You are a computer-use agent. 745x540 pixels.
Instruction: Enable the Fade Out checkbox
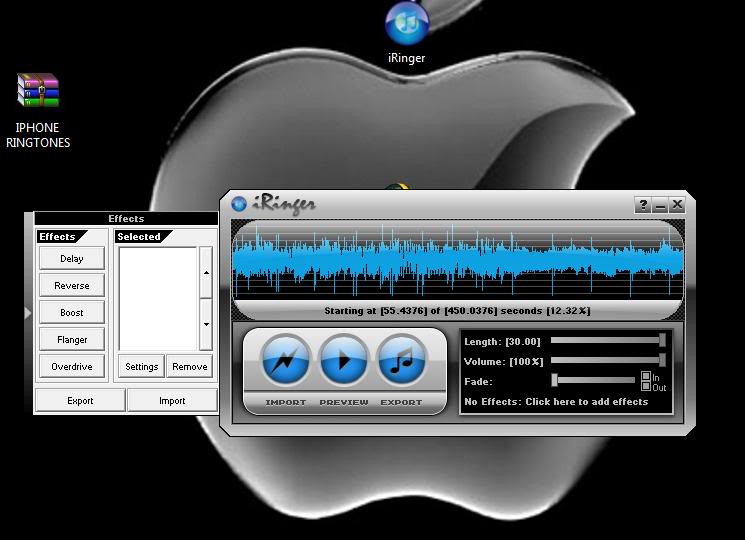[646, 386]
